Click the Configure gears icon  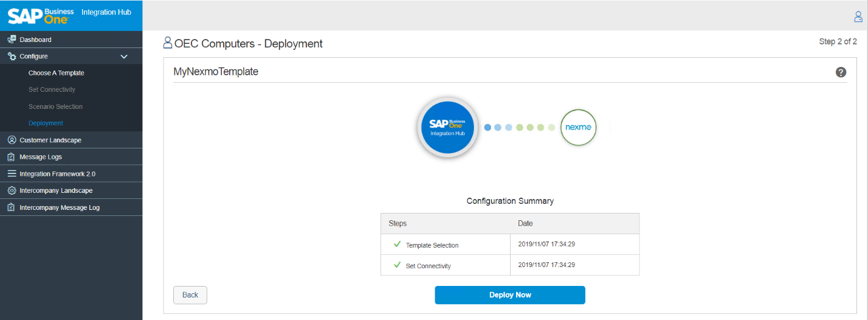coord(12,57)
